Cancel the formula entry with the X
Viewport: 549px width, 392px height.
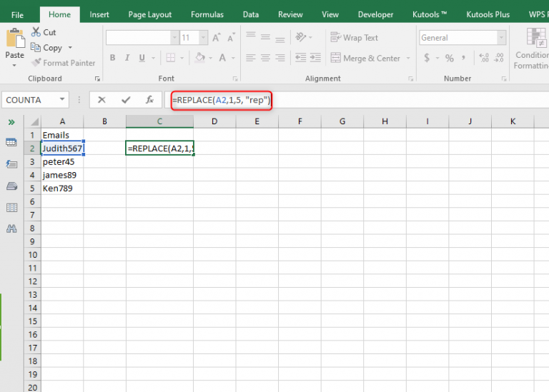pos(102,100)
